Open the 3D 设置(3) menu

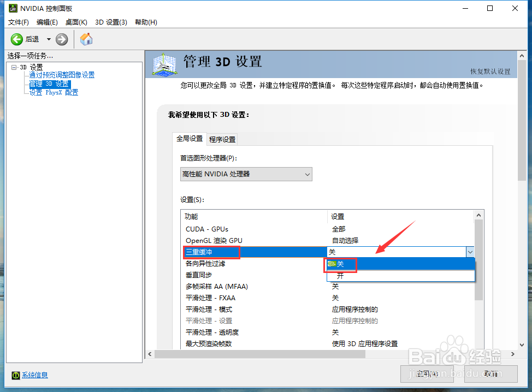coord(111,22)
